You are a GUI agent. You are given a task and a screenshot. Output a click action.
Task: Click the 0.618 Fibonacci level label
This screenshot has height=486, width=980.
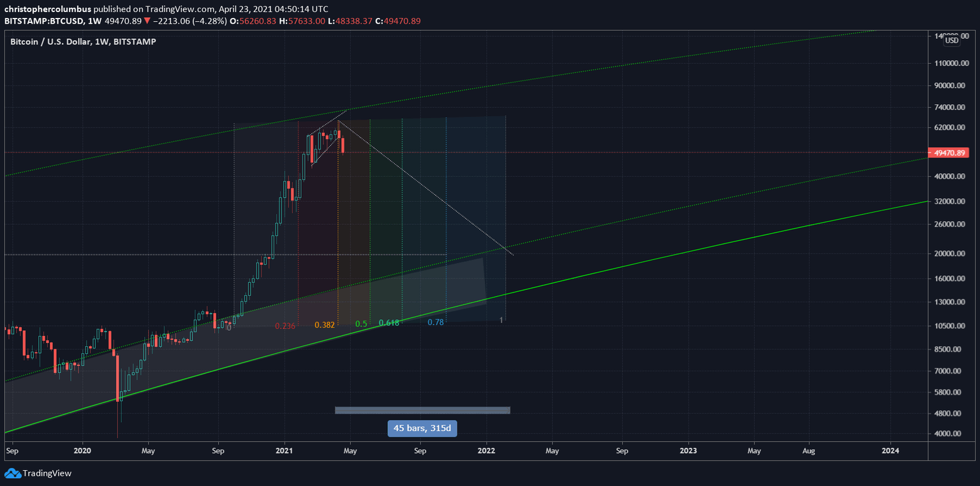point(390,323)
